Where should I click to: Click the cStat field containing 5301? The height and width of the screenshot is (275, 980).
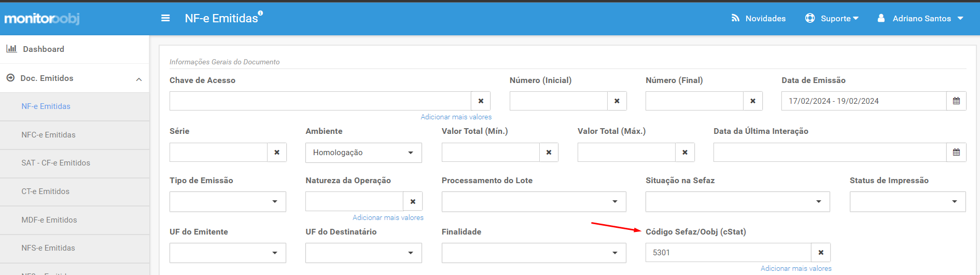[x=729, y=253]
